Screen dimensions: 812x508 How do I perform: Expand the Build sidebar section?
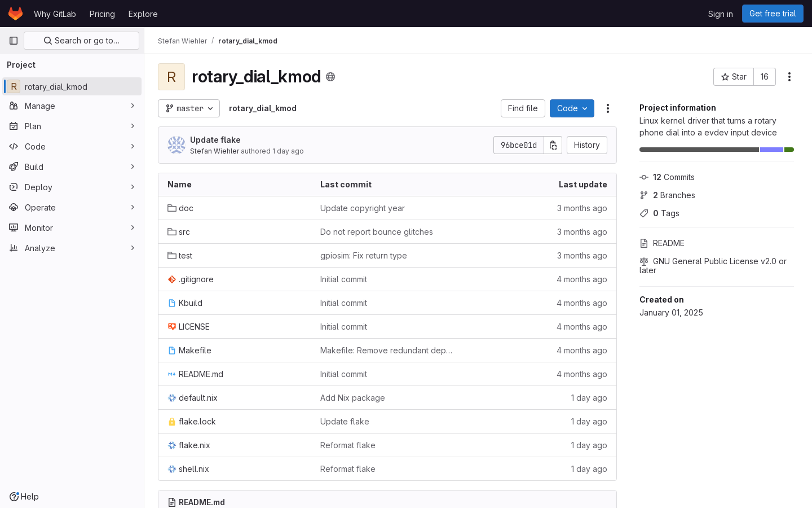72,167
